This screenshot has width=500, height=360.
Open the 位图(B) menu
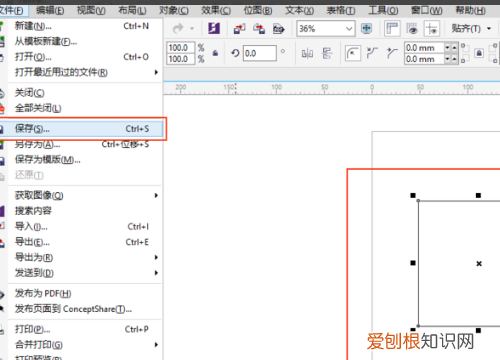click(x=258, y=11)
